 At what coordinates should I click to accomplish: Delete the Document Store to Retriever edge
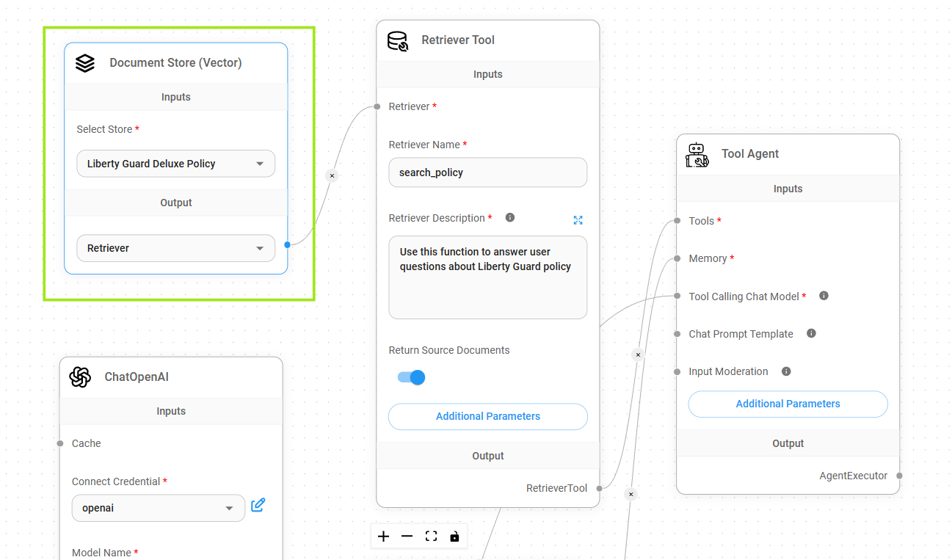point(332,175)
